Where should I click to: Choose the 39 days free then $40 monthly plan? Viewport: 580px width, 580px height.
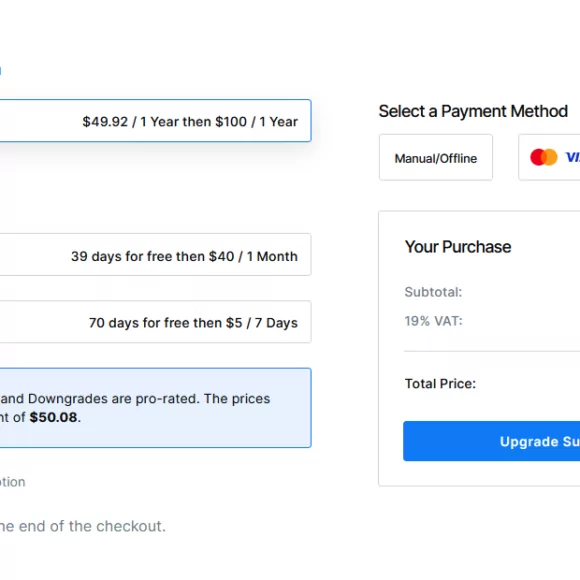[155, 254]
